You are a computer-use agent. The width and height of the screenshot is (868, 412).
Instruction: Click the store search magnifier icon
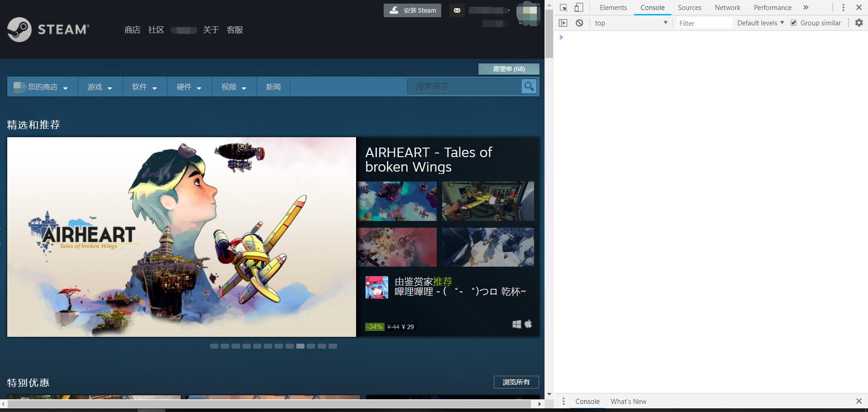coord(529,86)
